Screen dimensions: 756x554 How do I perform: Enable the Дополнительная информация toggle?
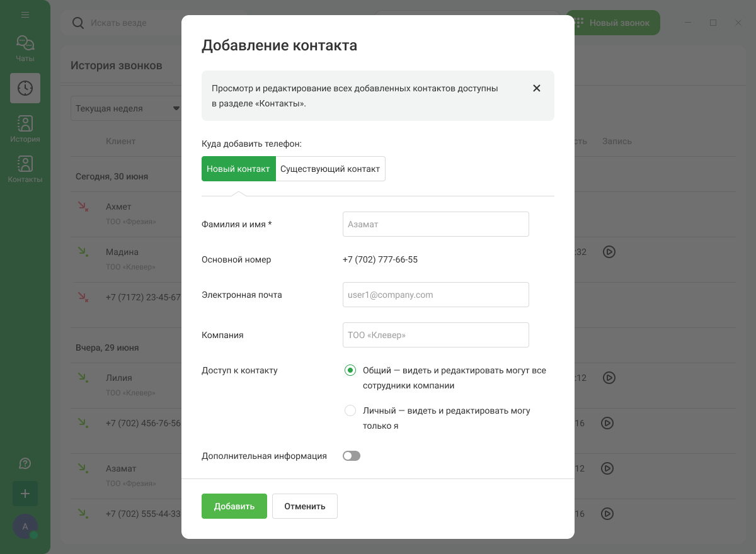click(x=352, y=456)
